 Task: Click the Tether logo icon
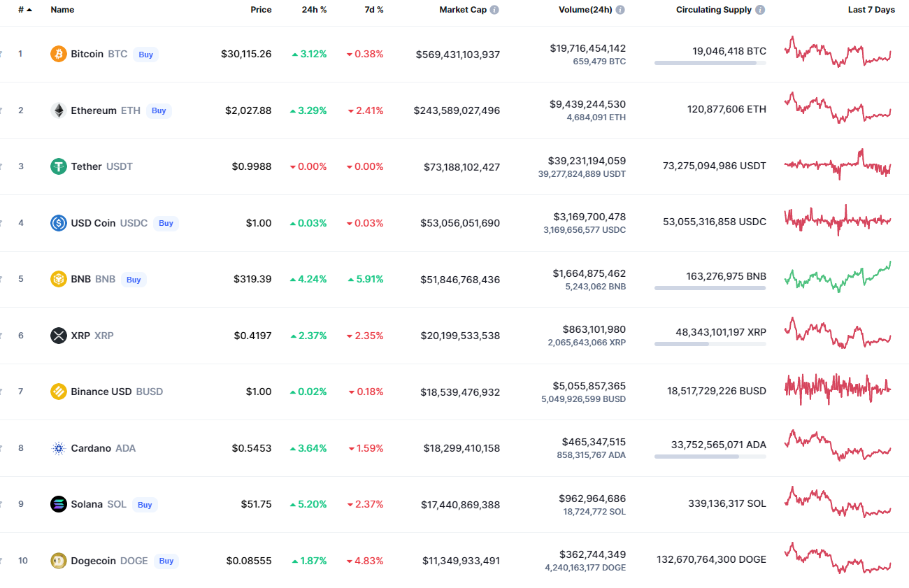(x=59, y=166)
